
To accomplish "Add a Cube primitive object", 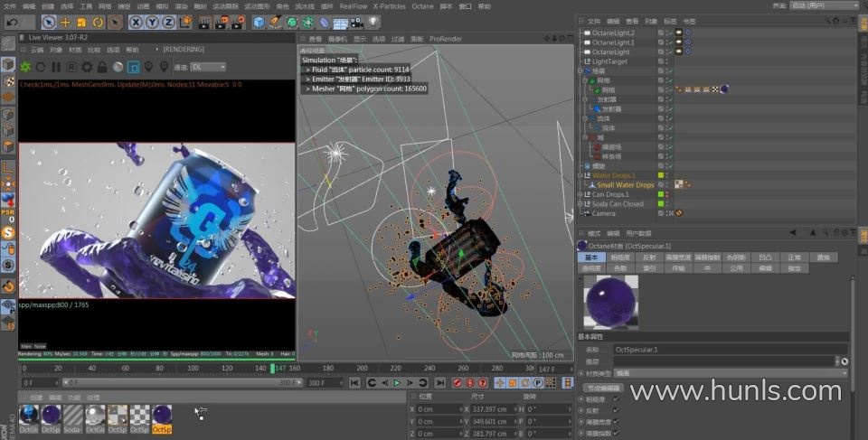I will 259,23.
